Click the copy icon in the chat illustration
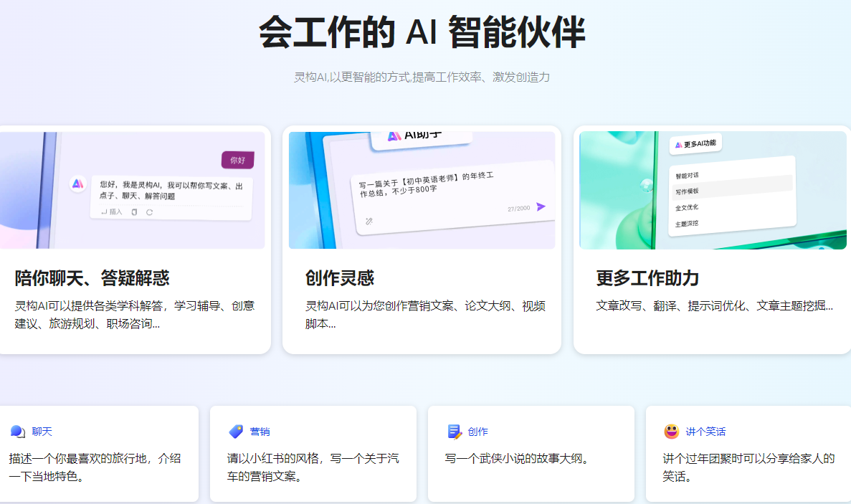 [135, 212]
